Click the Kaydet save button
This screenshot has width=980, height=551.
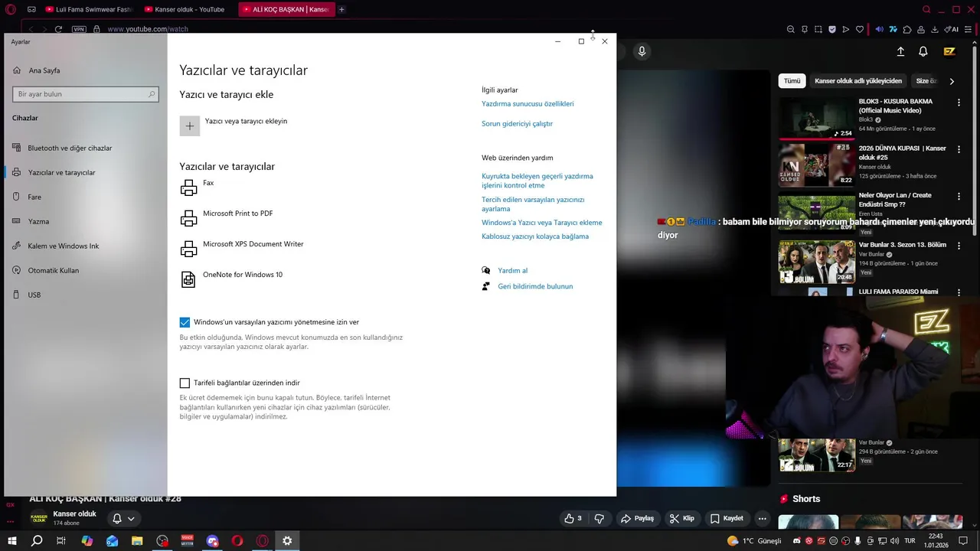click(727, 518)
